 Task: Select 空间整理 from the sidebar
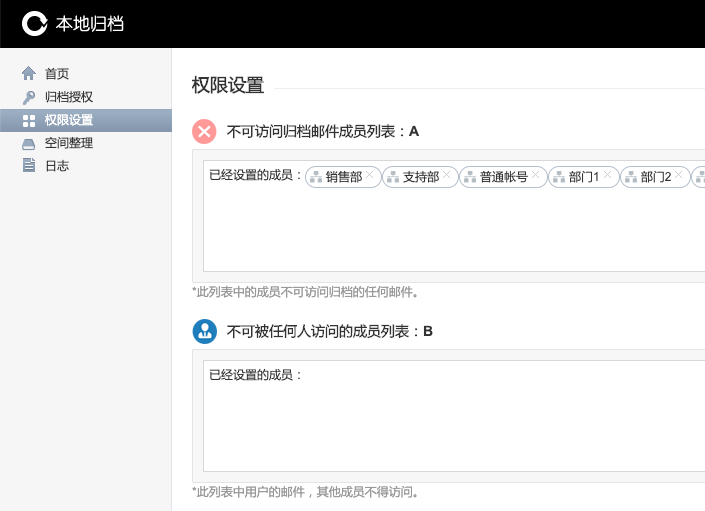68,143
